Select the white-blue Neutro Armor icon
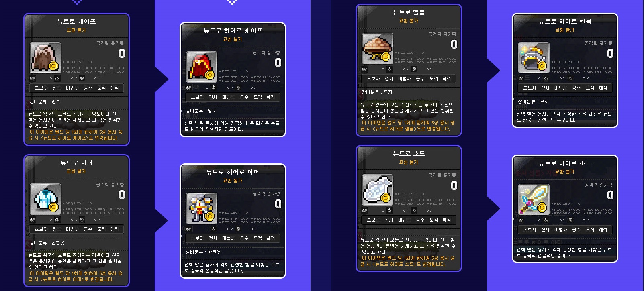Image resolution: width=644 pixels, height=291 pixels. click(45, 199)
